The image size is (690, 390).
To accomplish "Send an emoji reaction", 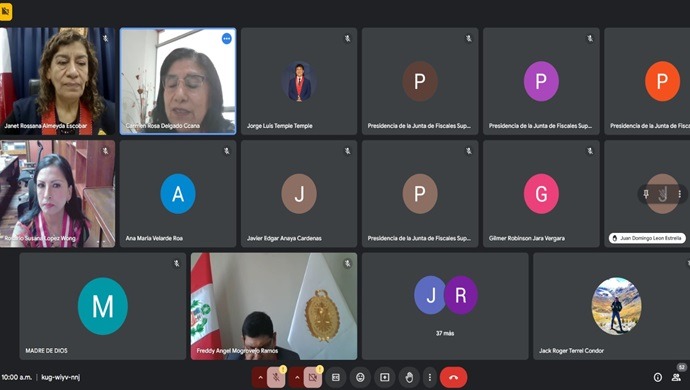I will tap(360, 377).
